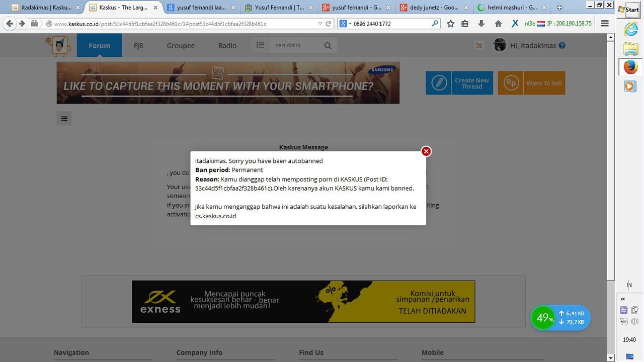Screen dimensions: 644x362
Task: Click the Kaskus mascot logo
Action: 57,46
